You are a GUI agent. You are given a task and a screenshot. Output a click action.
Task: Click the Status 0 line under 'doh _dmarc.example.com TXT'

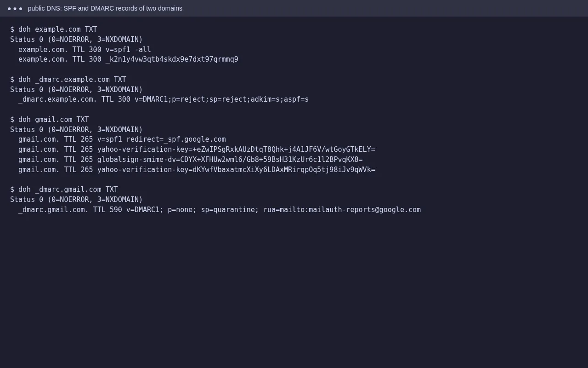tap(76, 90)
